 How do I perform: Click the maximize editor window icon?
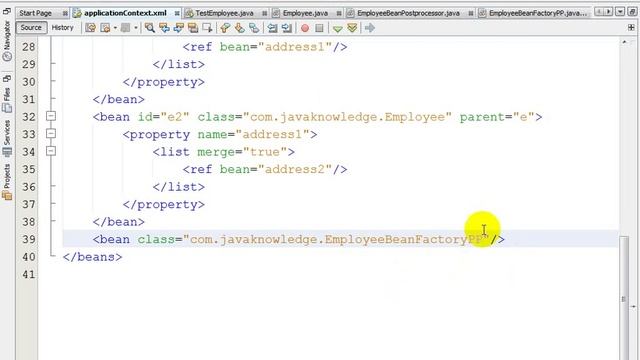(632, 12)
